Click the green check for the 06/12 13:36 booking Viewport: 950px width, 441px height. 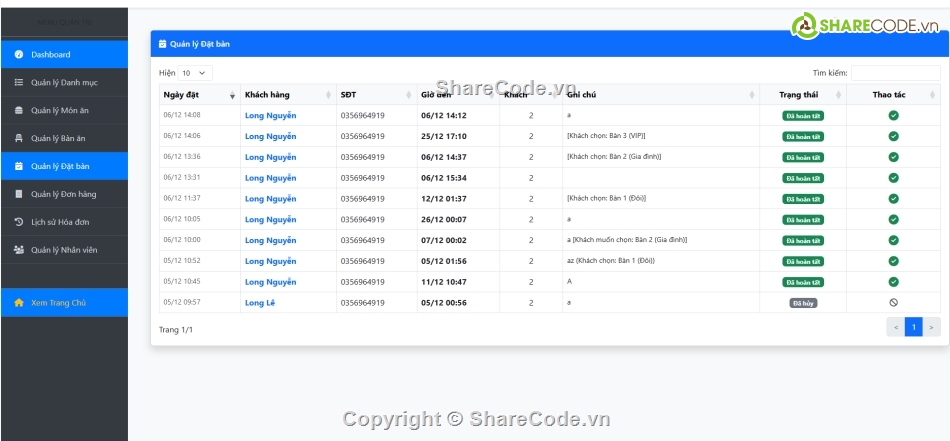[x=893, y=157]
